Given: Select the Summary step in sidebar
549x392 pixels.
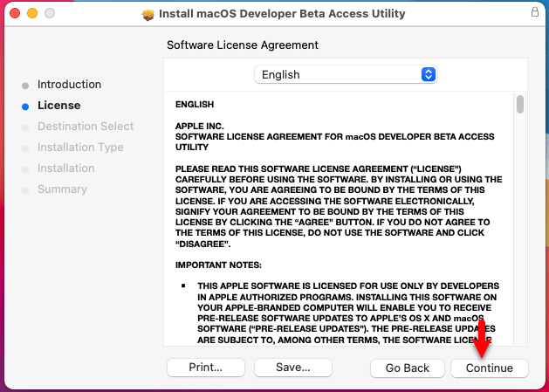Looking at the screenshot, I should coord(62,189).
